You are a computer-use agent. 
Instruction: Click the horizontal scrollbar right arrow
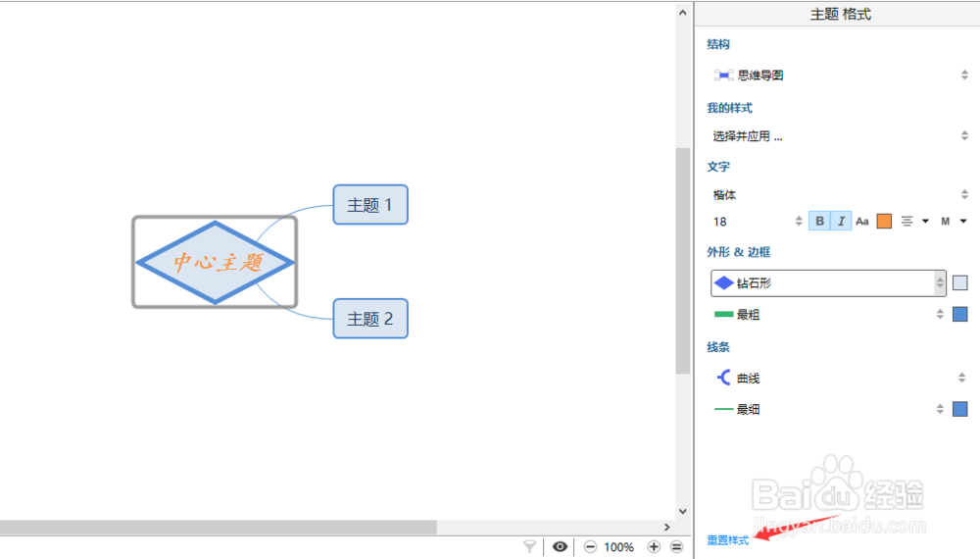coord(666,527)
